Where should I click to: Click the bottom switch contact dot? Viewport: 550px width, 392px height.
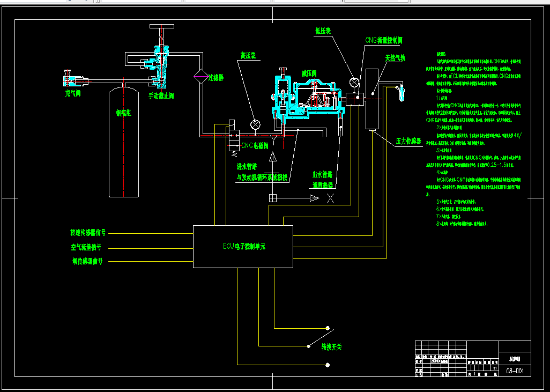coord(328,365)
